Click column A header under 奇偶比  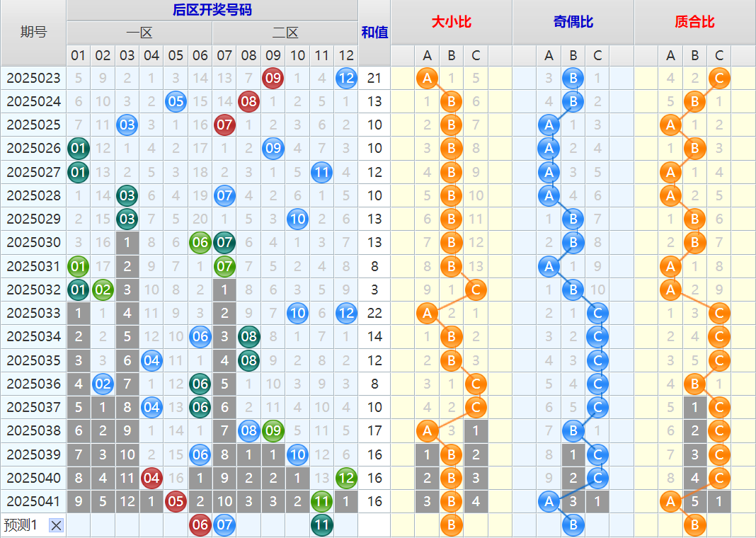(549, 56)
